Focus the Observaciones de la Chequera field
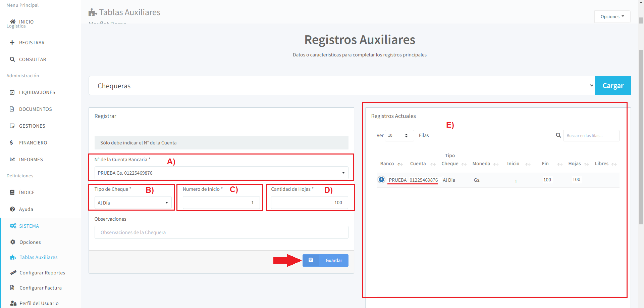This screenshot has height=308, width=644. point(221,232)
